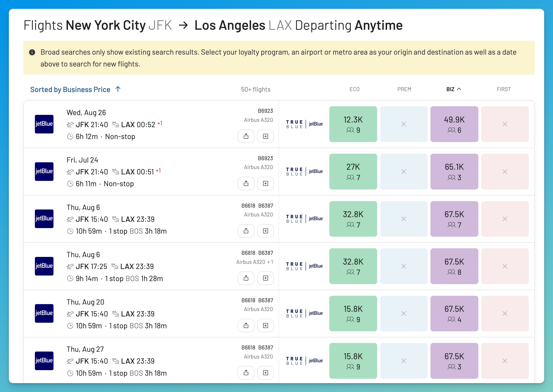
Task: Click 'Airbus A320 + 1' aircraft label
Action: pos(254,262)
